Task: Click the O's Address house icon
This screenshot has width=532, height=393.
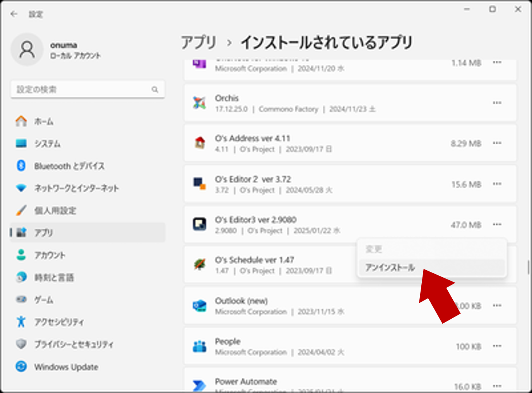Action: point(200,143)
